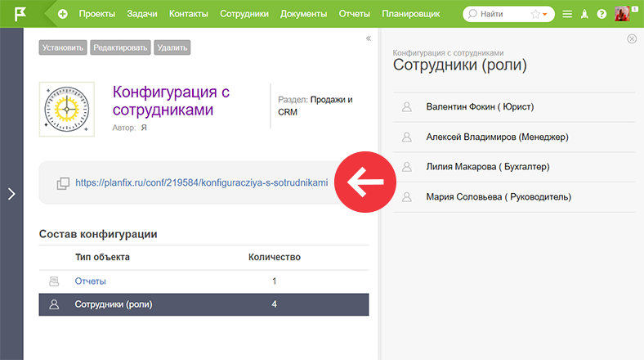644x360 pixels.
Task: Click the notification badge on avatar
Action: pyautogui.click(x=634, y=9)
